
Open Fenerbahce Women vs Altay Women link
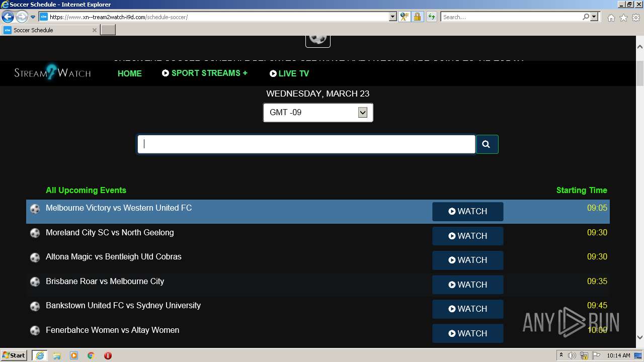112,330
